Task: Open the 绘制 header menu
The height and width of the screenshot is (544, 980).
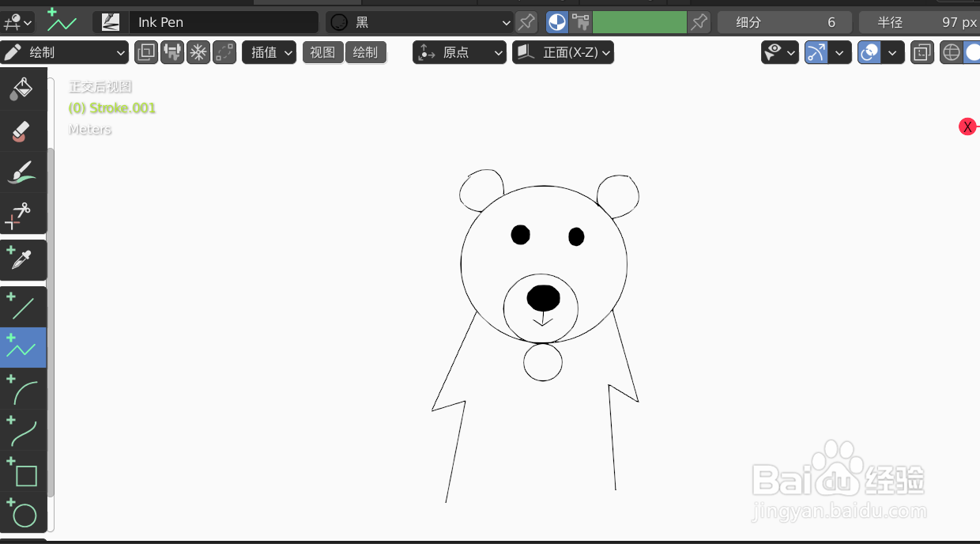Action: pos(366,53)
